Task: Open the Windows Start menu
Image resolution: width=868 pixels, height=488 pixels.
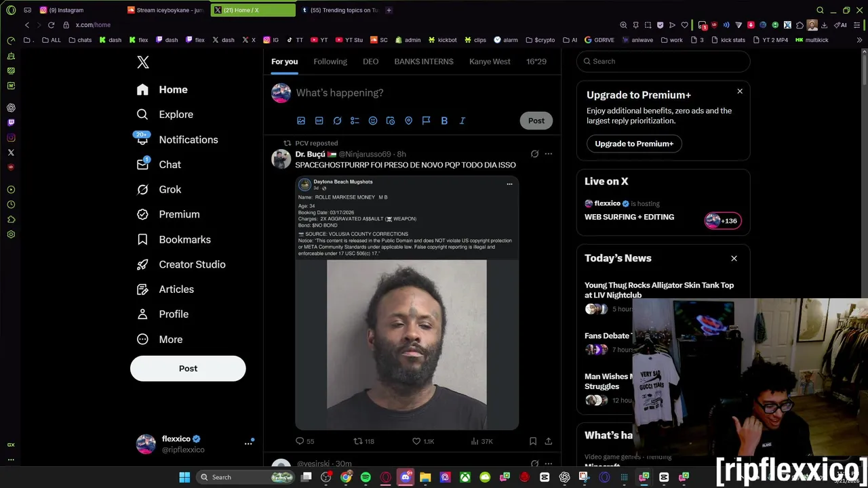Action: [184, 477]
